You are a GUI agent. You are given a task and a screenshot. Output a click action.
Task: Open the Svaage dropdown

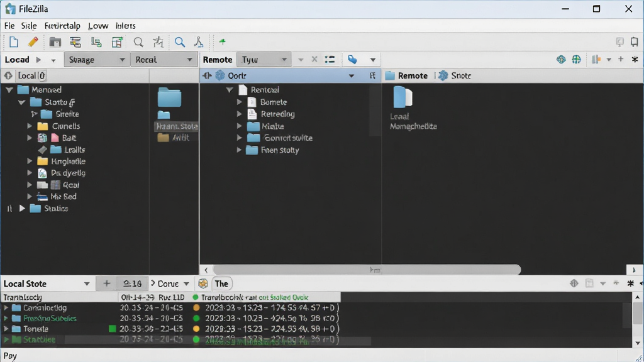tap(96, 60)
